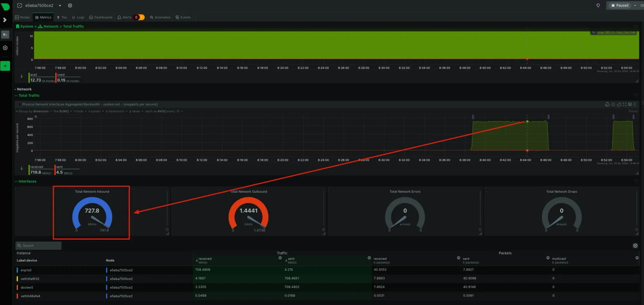Expand bandwidth chart dimension sort arrow
This screenshot has width=644, height=305.
tap(22, 168)
